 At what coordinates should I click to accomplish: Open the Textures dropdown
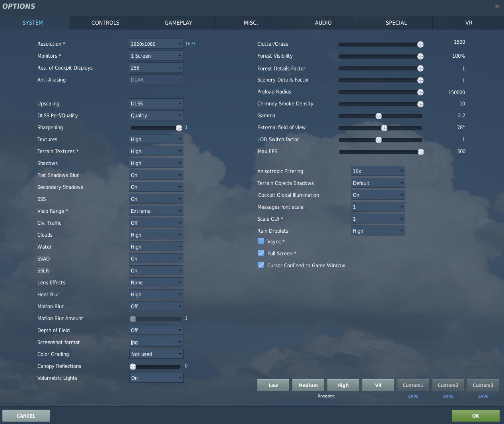[x=156, y=139]
